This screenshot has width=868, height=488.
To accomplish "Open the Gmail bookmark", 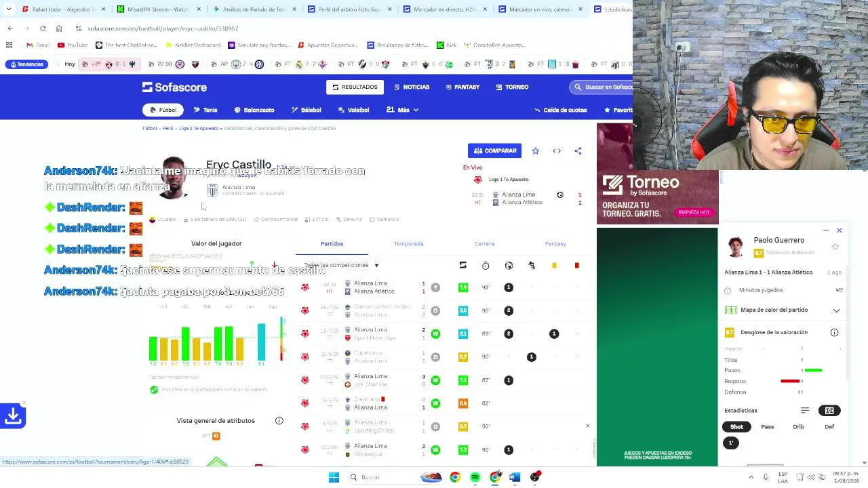I will (38, 45).
